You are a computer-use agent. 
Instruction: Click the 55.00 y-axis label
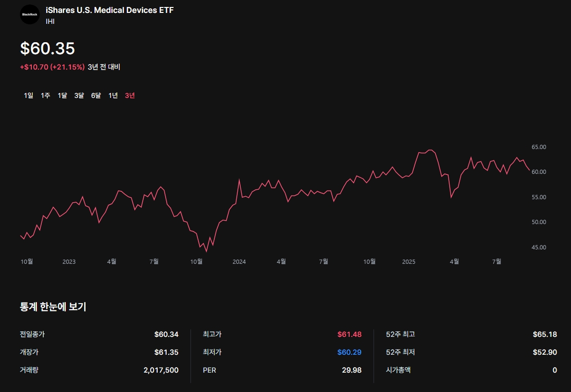pyautogui.click(x=539, y=197)
